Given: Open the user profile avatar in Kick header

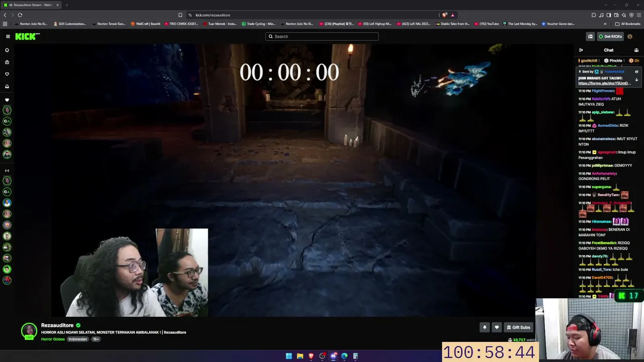Looking at the screenshot, I should click(630, 36).
